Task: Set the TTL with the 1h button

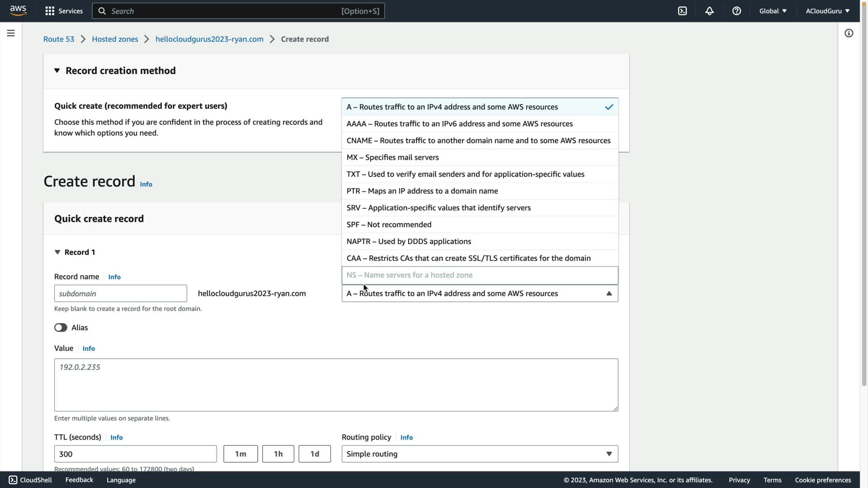Action: click(x=278, y=454)
